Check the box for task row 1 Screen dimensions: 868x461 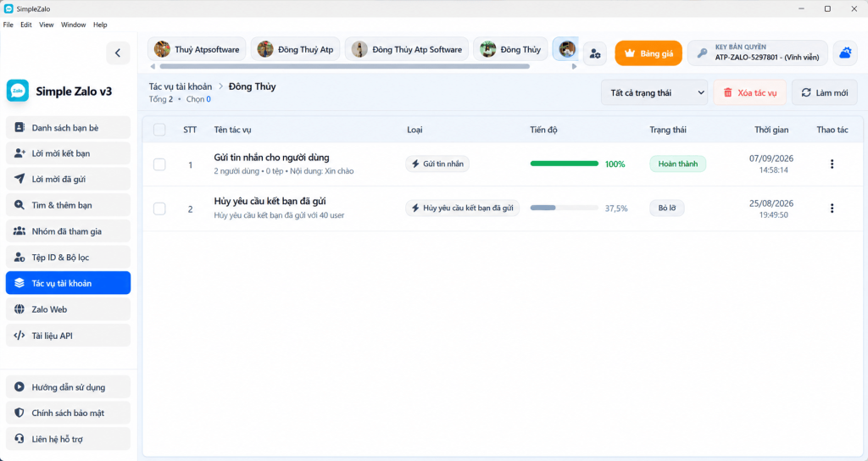(x=159, y=164)
